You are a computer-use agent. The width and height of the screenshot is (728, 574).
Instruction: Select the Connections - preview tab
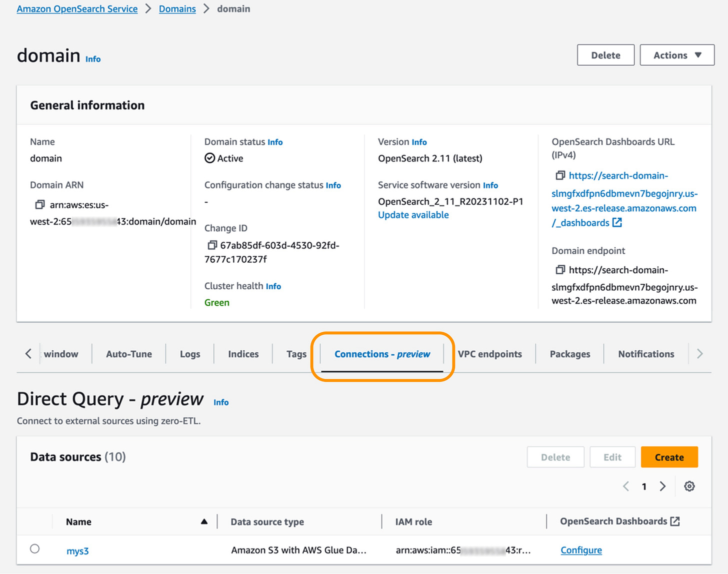point(382,354)
